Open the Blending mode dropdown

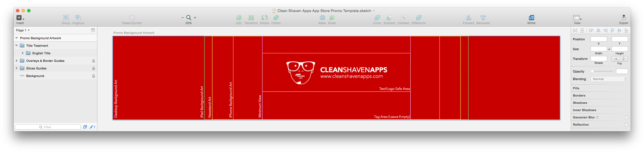(x=609, y=79)
